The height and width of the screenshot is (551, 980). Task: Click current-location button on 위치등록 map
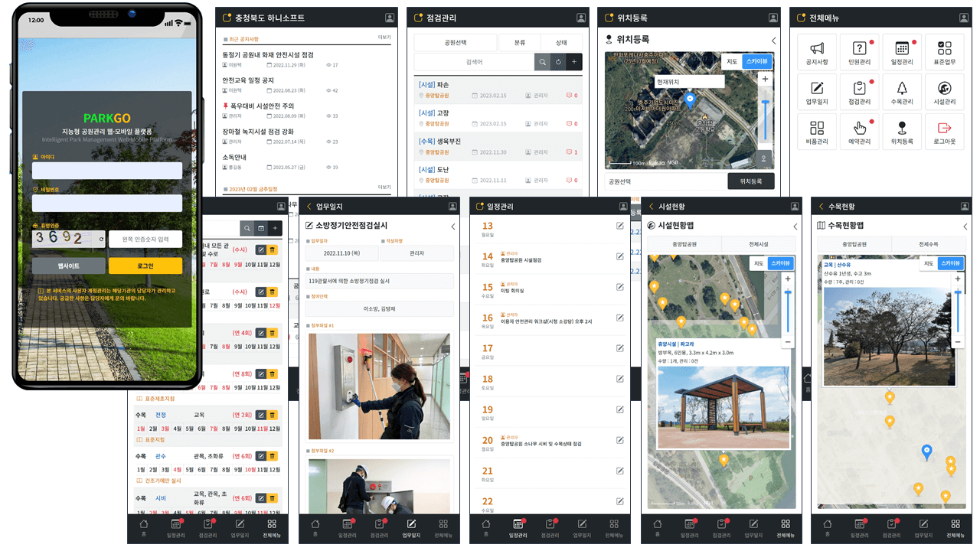pyautogui.click(x=763, y=158)
